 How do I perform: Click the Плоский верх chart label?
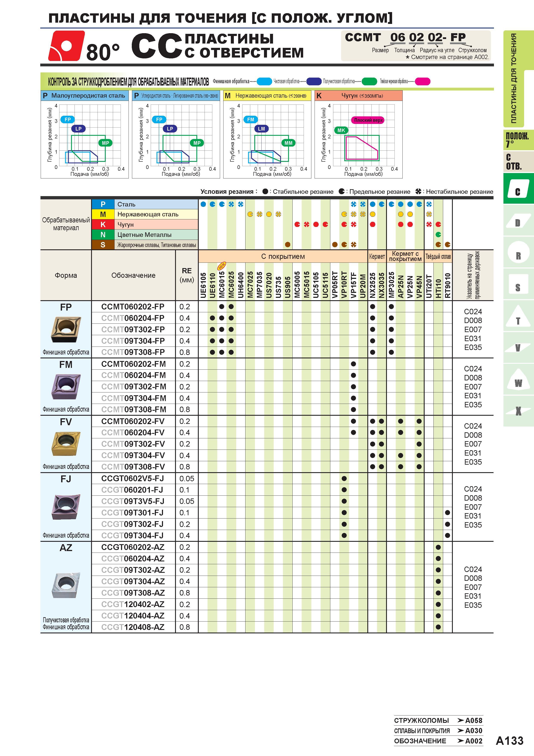[368, 120]
